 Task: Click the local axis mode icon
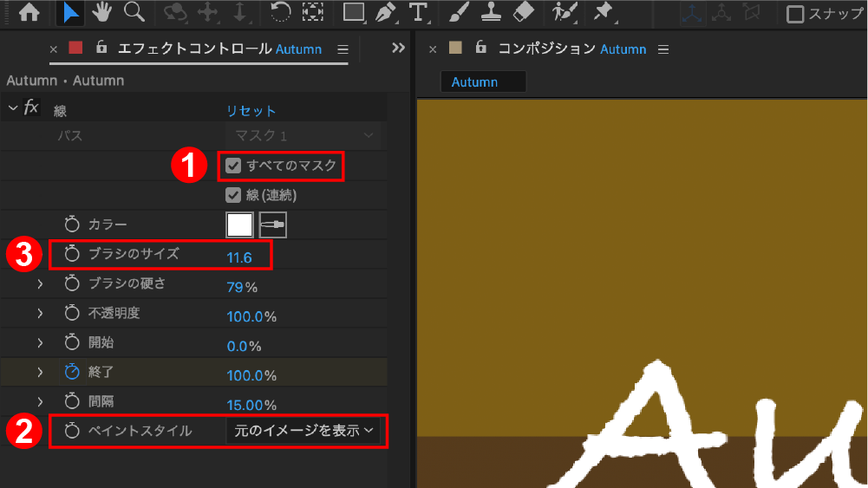pyautogui.click(x=691, y=13)
